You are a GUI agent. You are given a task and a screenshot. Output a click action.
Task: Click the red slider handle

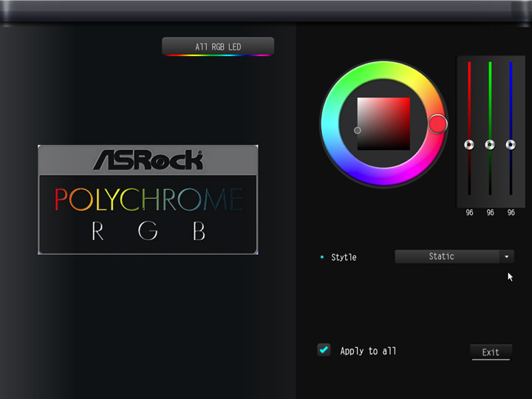[469, 145]
